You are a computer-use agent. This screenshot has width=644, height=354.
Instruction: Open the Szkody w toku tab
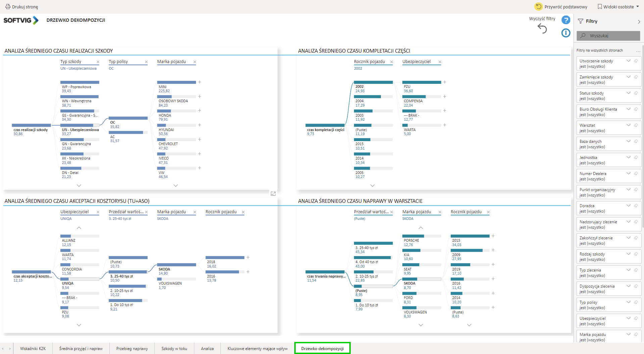(x=174, y=349)
